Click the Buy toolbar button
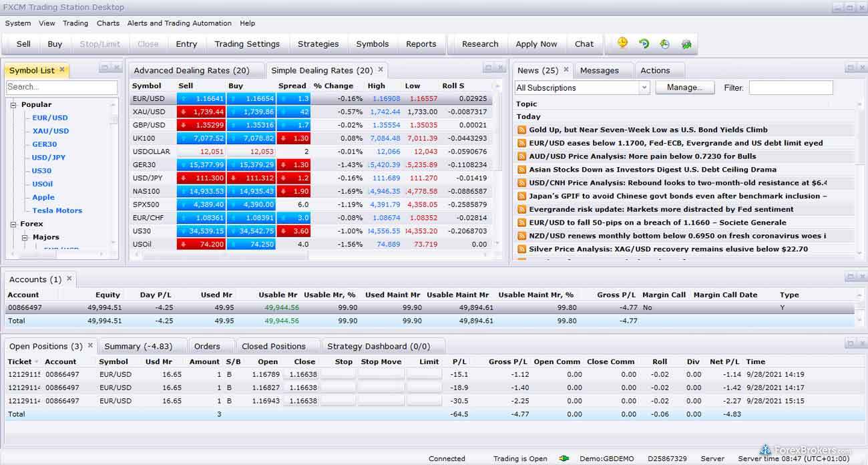Image resolution: width=868 pixels, height=465 pixels. [x=55, y=44]
